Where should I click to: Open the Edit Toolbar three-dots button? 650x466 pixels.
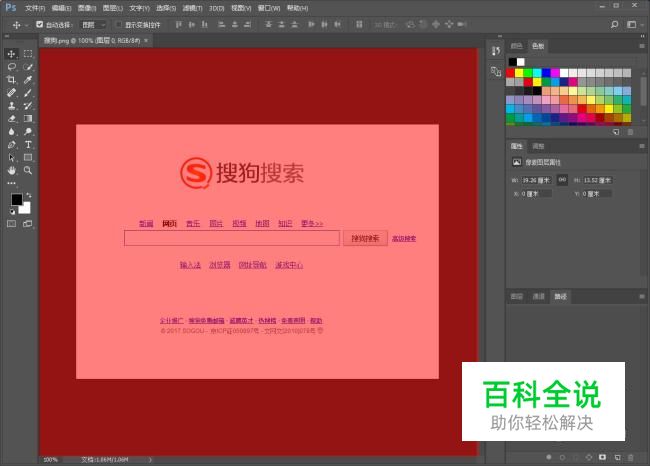pyautogui.click(x=11, y=183)
